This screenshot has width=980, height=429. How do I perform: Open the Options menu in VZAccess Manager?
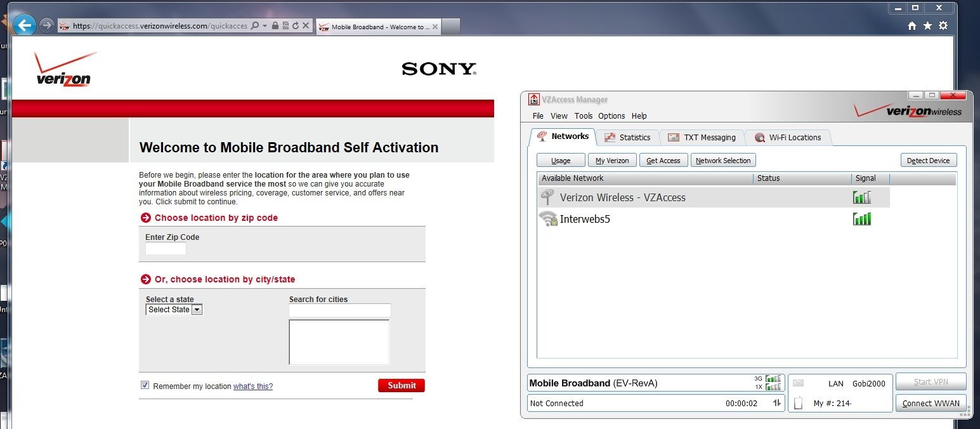click(x=611, y=116)
